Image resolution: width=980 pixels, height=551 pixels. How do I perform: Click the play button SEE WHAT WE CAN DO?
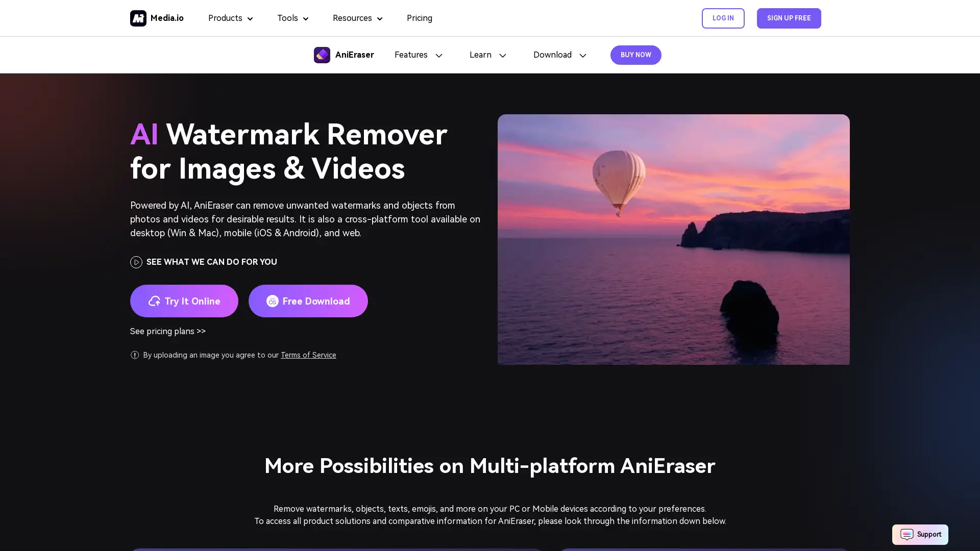[136, 262]
